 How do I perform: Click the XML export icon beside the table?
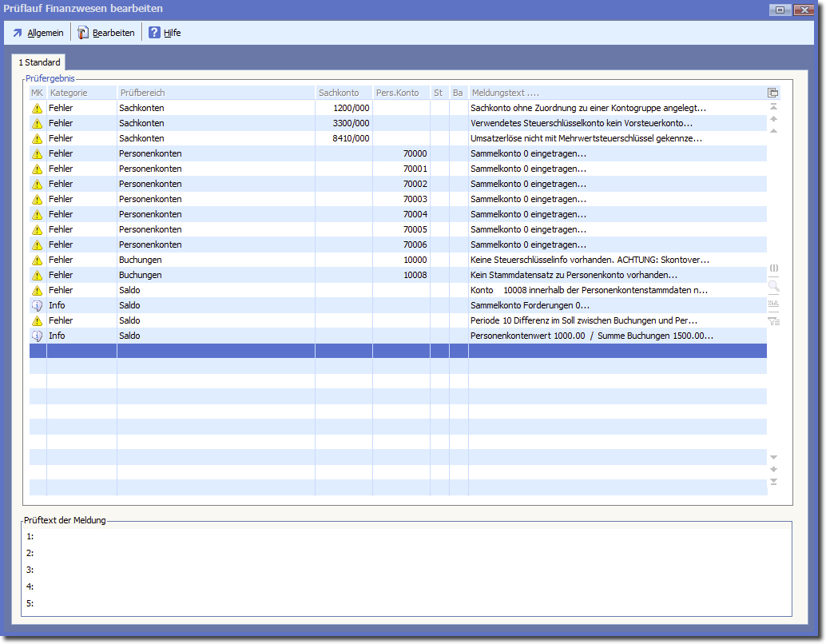point(773,304)
